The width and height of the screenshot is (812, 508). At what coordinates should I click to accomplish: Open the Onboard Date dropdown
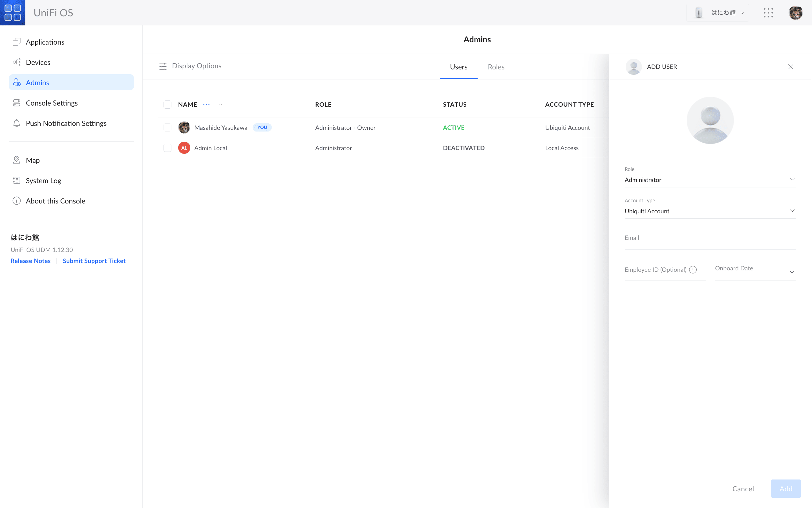click(x=755, y=271)
